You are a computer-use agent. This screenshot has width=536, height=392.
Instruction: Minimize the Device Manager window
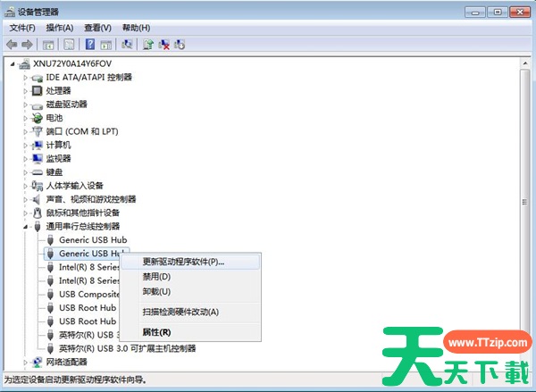(x=475, y=12)
